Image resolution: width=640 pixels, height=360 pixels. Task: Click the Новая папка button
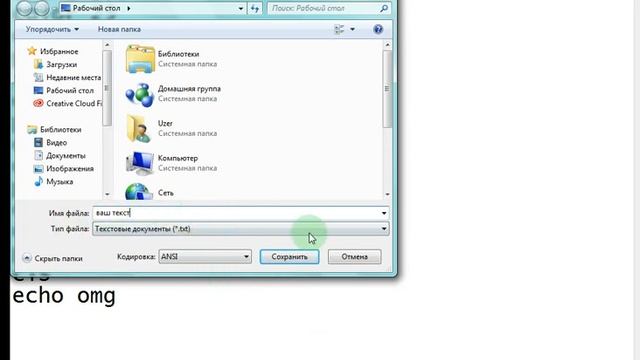tap(119, 29)
